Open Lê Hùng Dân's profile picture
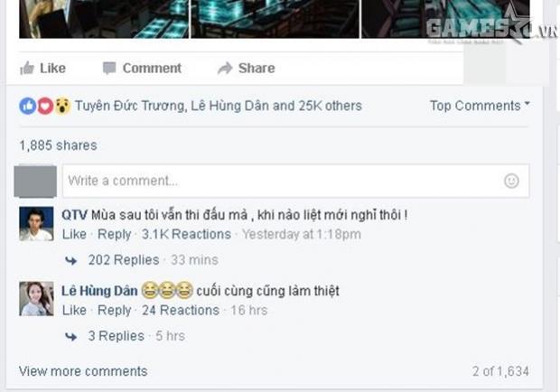 click(36, 299)
